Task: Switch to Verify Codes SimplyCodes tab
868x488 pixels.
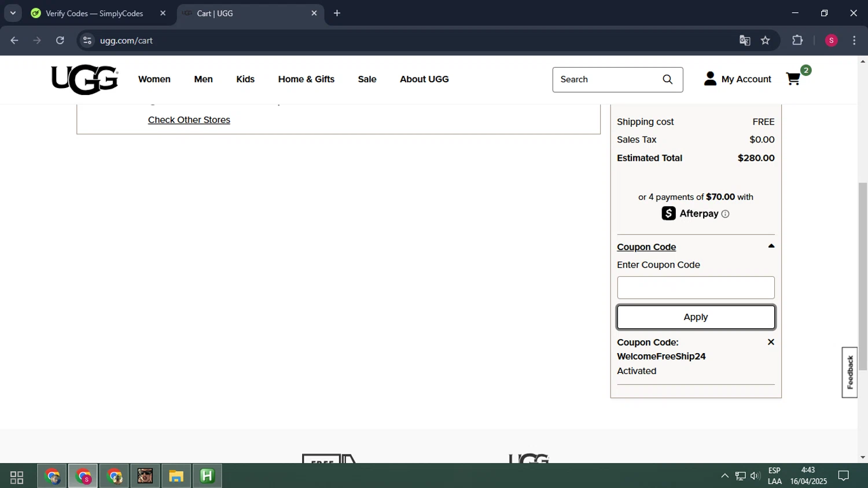Action: click(94, 13)
